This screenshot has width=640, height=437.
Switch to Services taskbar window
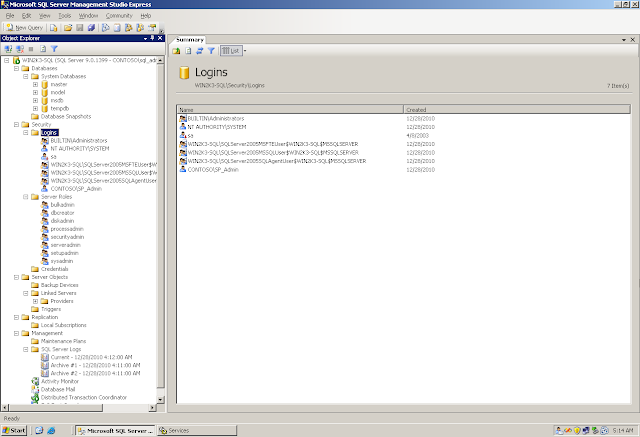click(197, 430)
